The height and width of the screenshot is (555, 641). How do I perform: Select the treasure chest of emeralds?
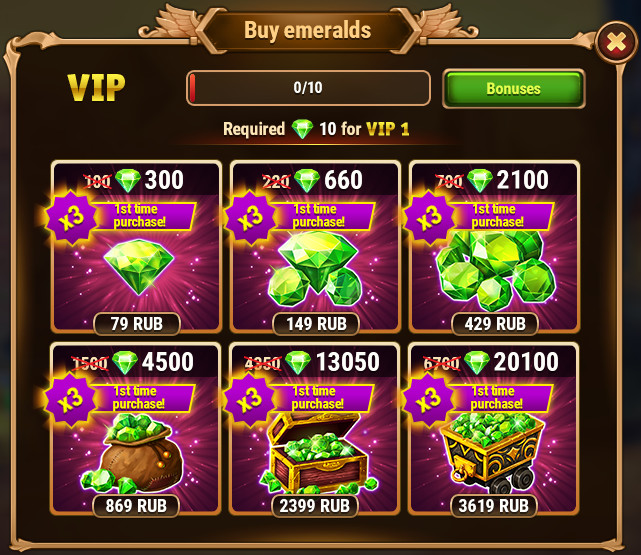(317, 454)
